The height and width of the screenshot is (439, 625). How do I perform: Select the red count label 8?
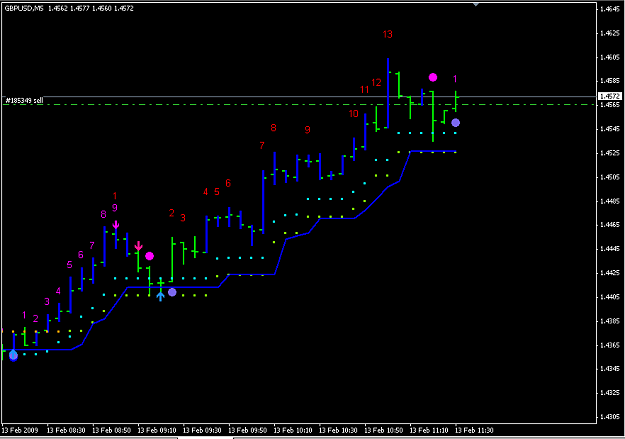pos(273,128)
